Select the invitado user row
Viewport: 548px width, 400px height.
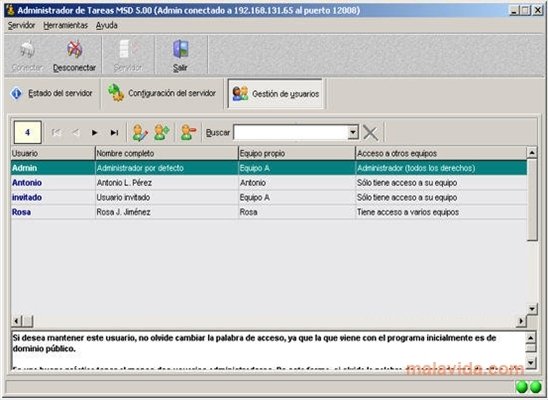[269, 197]
